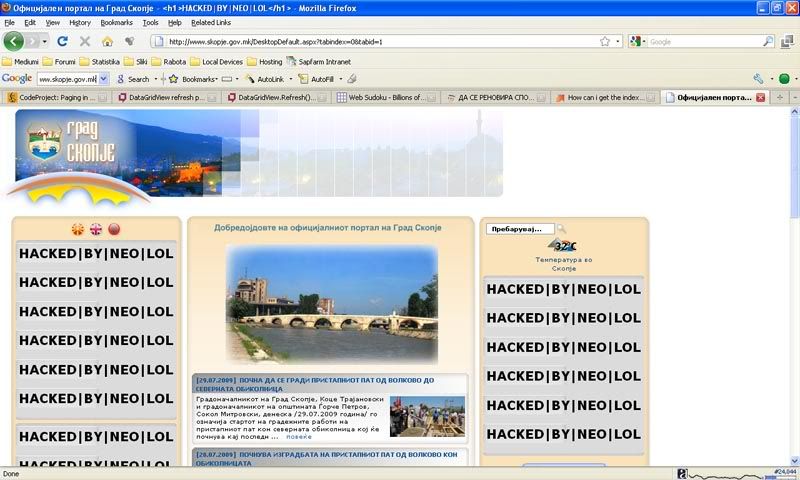800x480 pixels.
Task: Click the Google Toolbar Search button
Action: pos(133,79)
